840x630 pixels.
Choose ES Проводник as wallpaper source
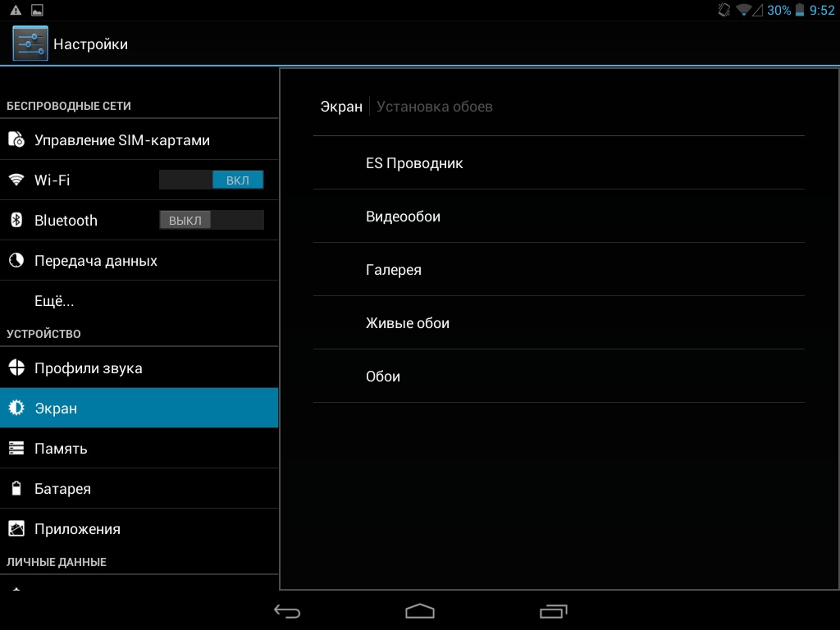click(x=414, y=163)
